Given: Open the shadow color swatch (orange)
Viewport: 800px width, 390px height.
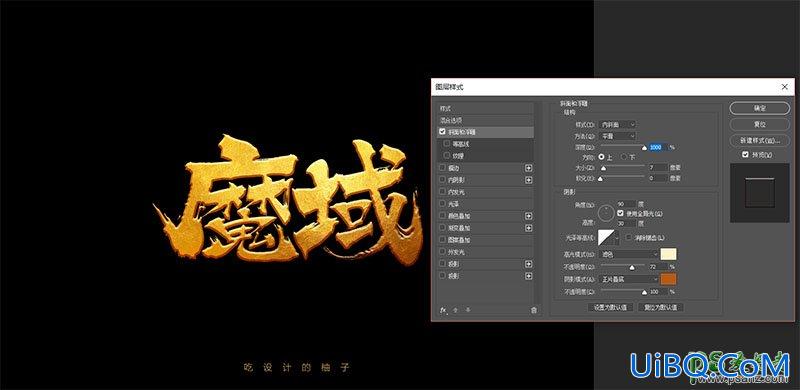Looking at the screenshot, I should click(x=668, y=279).
